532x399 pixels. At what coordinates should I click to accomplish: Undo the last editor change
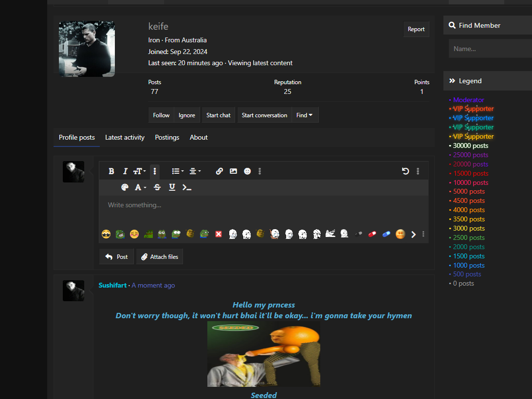tap(405, 171)
